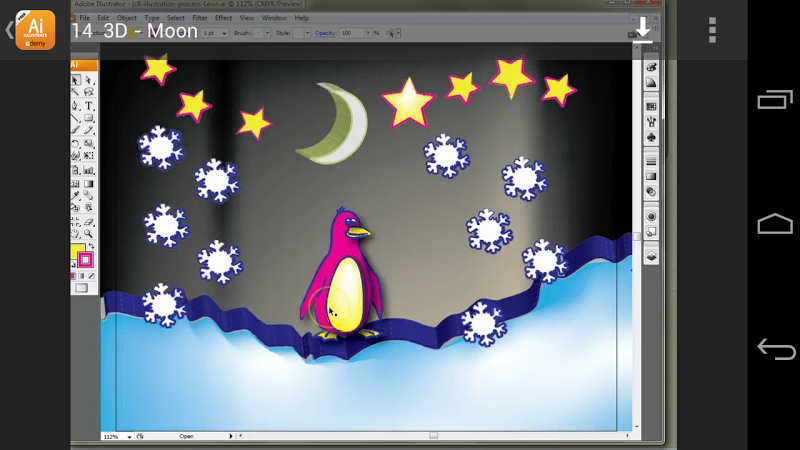Toggle the screen mode button

(x=81, y=288)
